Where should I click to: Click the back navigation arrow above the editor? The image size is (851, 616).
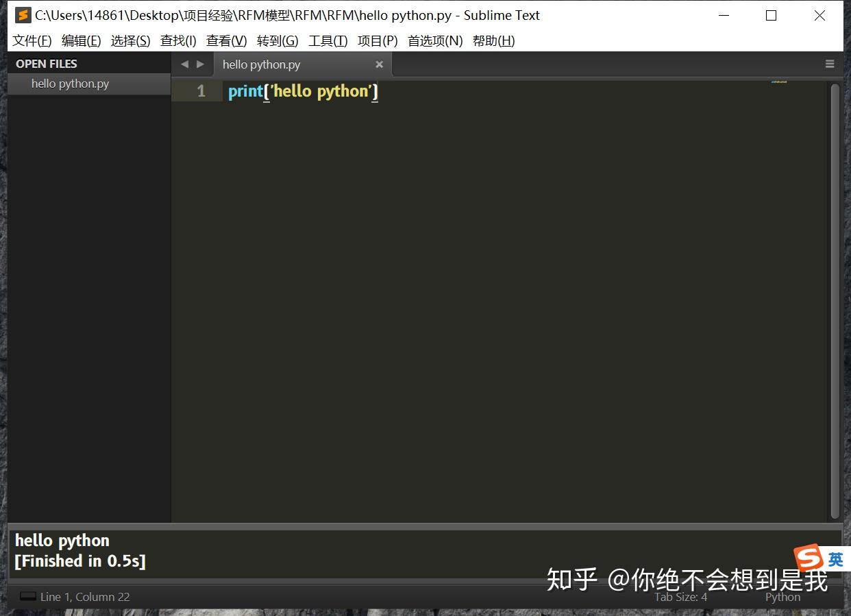point(184,64)
